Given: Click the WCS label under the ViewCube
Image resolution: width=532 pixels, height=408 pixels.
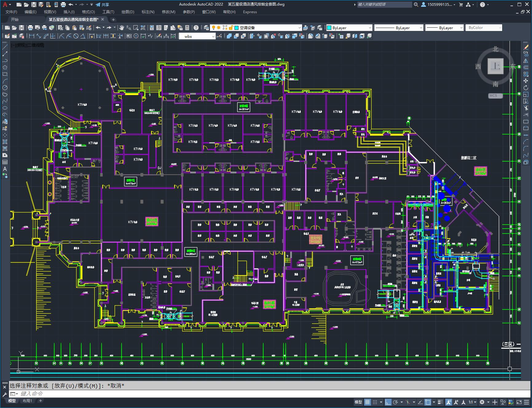Looking at the screenshot, I should pos(493,96).
